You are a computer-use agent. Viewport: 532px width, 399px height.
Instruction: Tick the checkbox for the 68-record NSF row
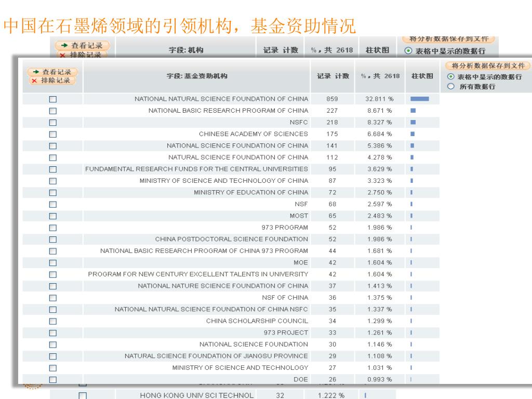click(52, 205)
